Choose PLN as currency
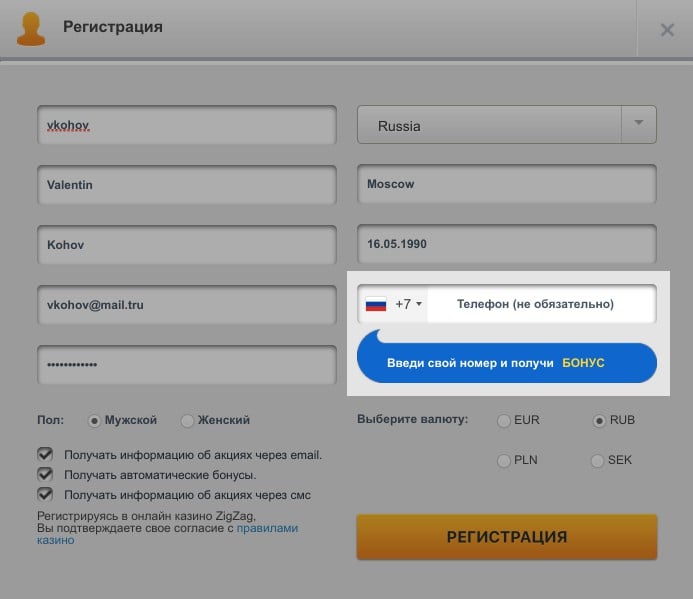693x599 pixels. point(504,461)
